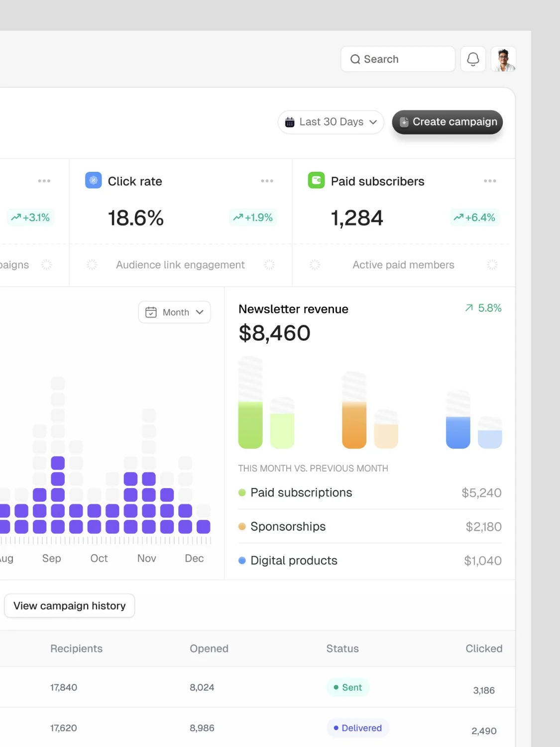This screenshot has height=747, width=560.
Task: Select the Digital products legend row
Action: click(x=370, y=560)
